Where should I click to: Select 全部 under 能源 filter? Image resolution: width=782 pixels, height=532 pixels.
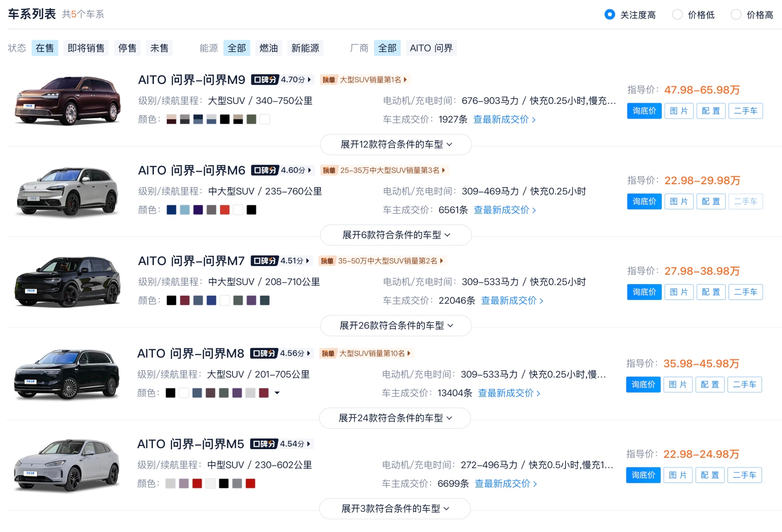point(237,48)
